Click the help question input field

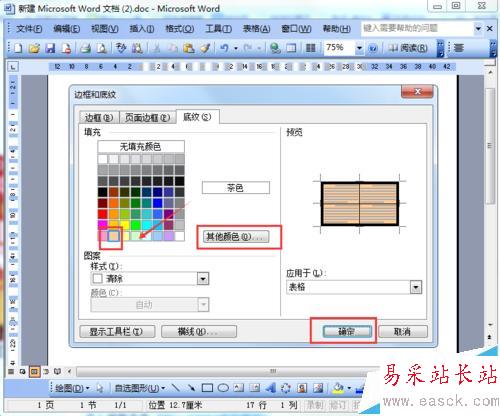(417, 29)
